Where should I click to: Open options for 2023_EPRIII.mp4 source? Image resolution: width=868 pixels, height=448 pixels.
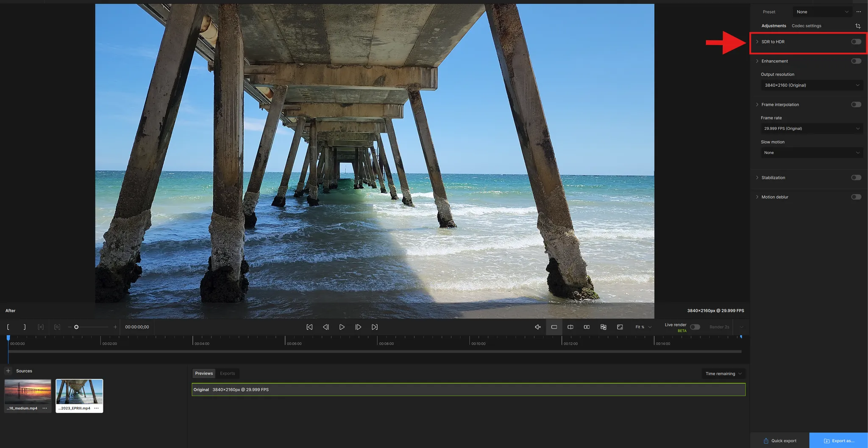[97, 408]
